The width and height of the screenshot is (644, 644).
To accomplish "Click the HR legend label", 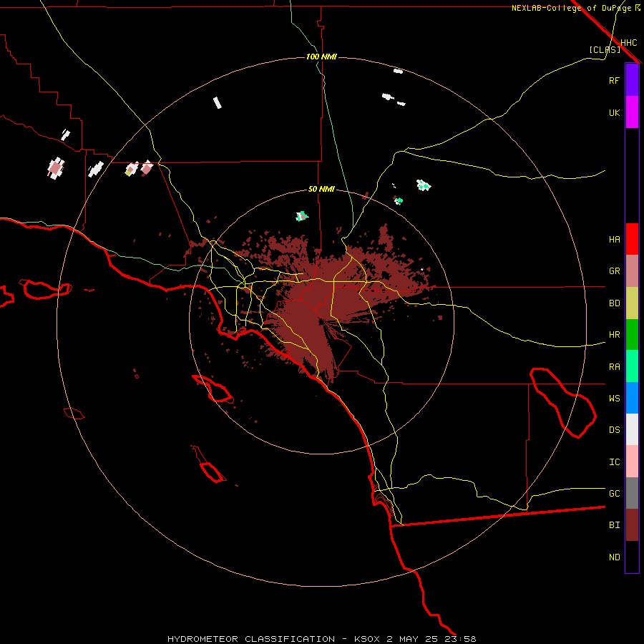I will [615, 335].
